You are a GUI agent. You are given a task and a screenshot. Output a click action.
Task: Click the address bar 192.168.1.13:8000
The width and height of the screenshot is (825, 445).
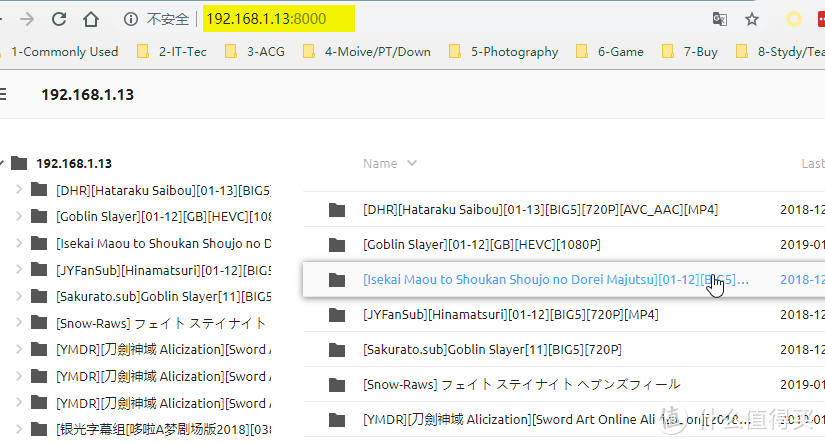(278, 19)
